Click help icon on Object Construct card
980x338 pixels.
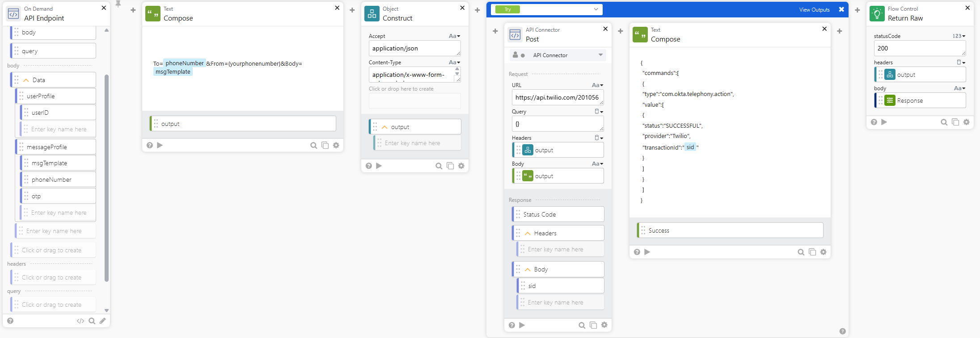click(368, 166)
